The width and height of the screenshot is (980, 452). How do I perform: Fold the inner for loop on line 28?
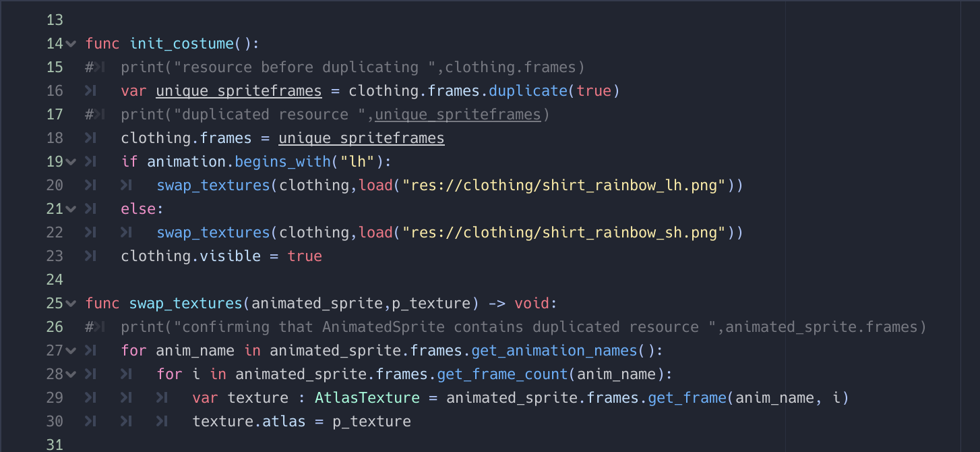tap(71, 374)
